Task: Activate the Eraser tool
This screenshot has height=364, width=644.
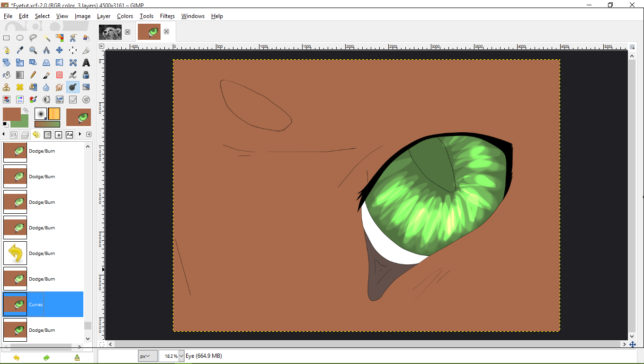Action: (60, 75)
